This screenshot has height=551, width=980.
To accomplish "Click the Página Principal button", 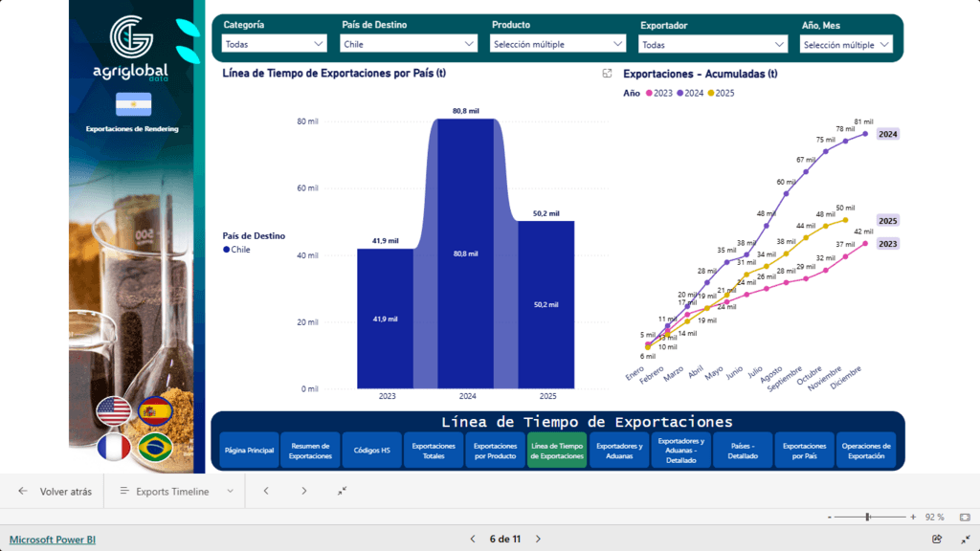I will (249, 451).
